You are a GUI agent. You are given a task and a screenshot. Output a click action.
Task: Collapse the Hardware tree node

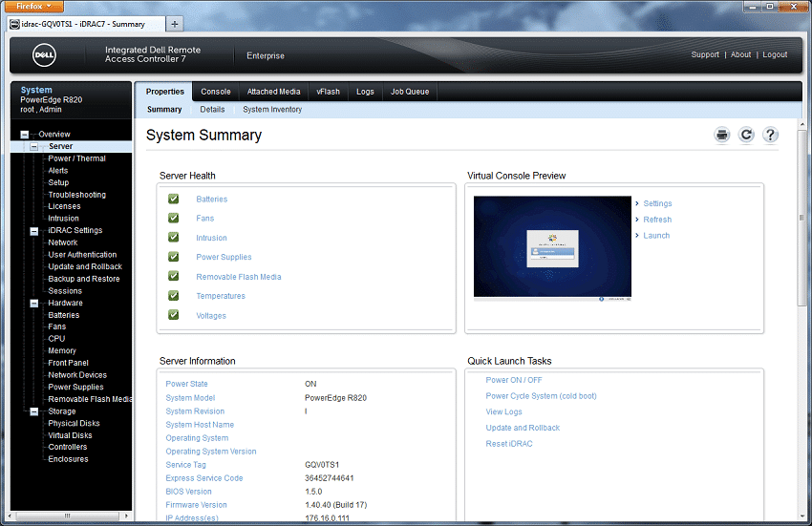34,304
